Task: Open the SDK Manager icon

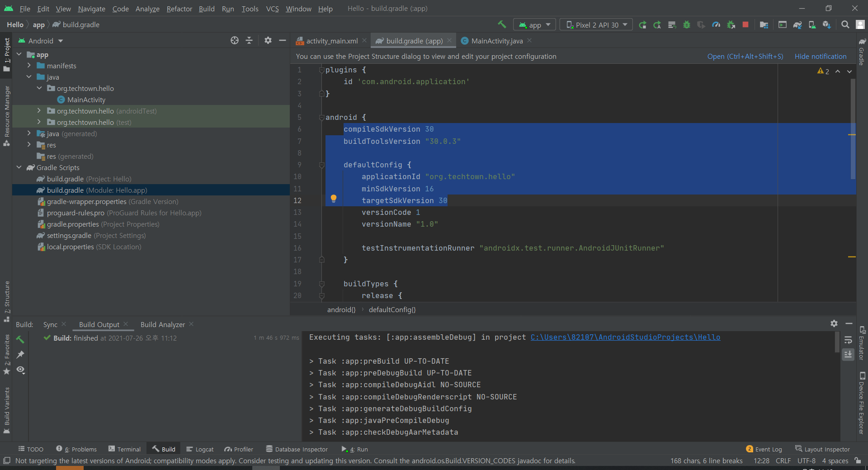Action: pos(827,25)
